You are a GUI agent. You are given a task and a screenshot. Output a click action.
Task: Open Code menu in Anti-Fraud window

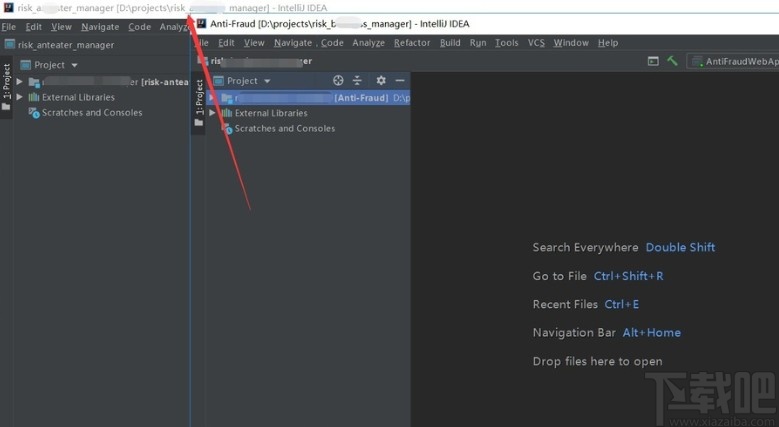(332, 43)
